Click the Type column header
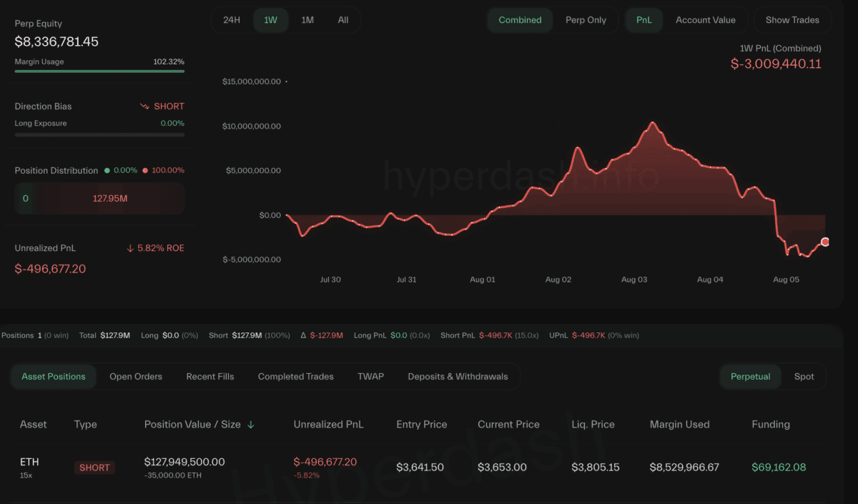This screenshot has width=858, height=504. point(85,424)
